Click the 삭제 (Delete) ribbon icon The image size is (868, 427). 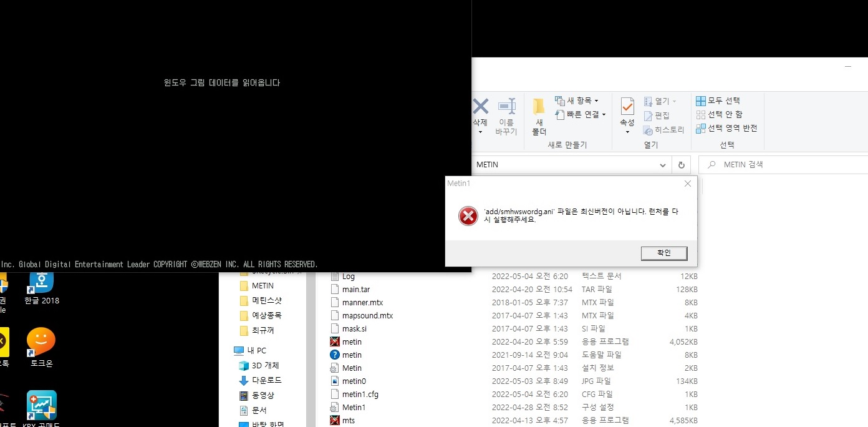(480, 107)
